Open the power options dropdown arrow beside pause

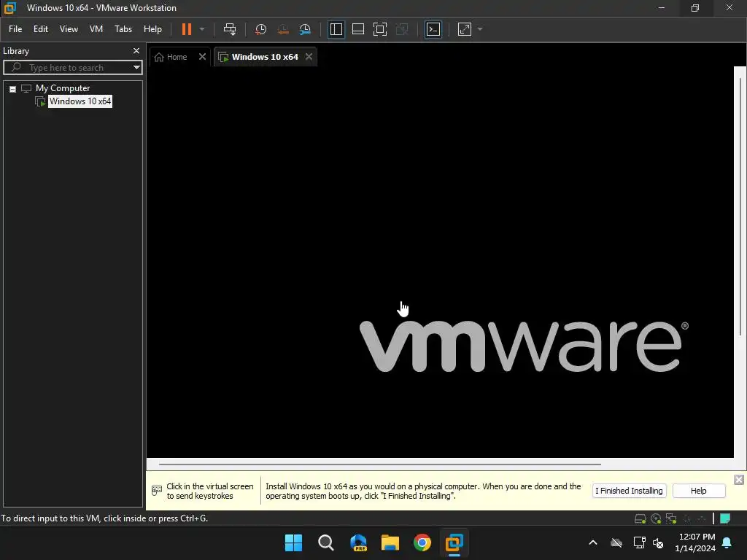point(202,29)
